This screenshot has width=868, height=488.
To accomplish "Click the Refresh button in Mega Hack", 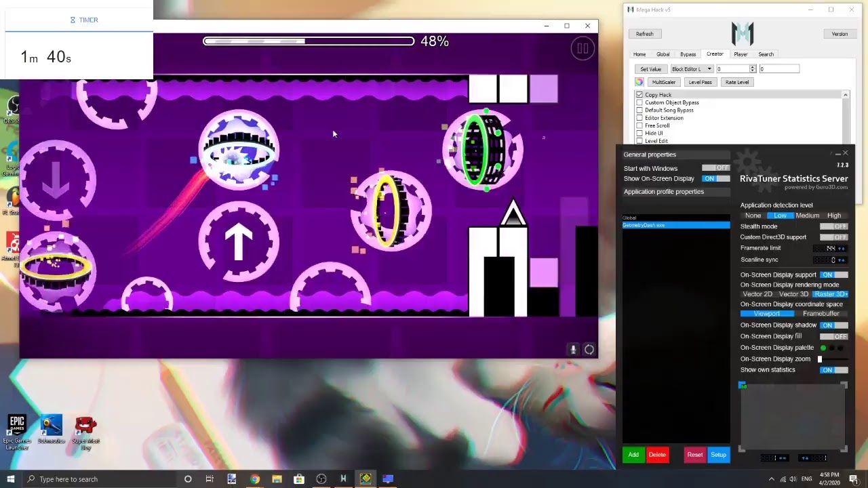I will 644,34.
